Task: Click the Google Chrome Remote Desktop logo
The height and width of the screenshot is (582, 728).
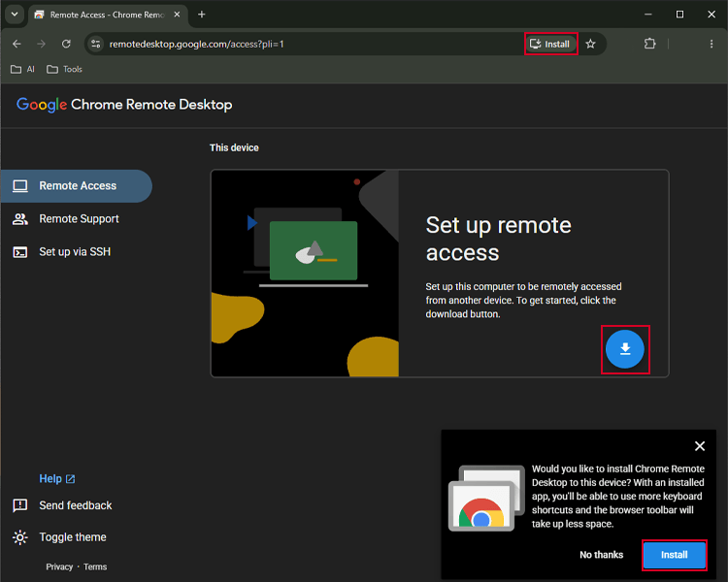Action: tap(124, 105)
